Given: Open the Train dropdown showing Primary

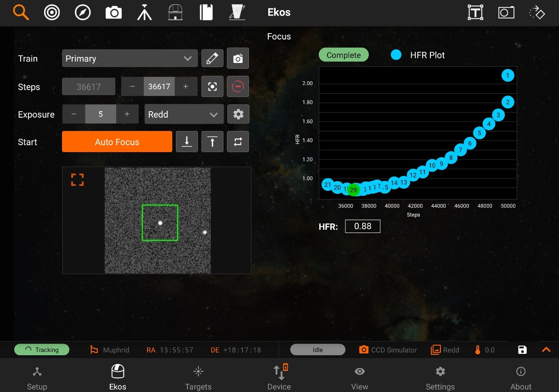Looking at the screenshot, I should 130,58.
